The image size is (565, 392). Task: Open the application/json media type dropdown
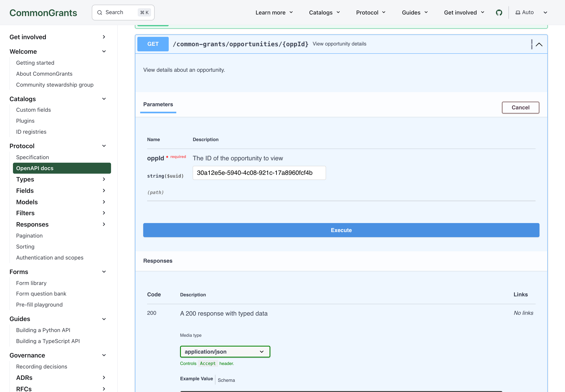225,352
